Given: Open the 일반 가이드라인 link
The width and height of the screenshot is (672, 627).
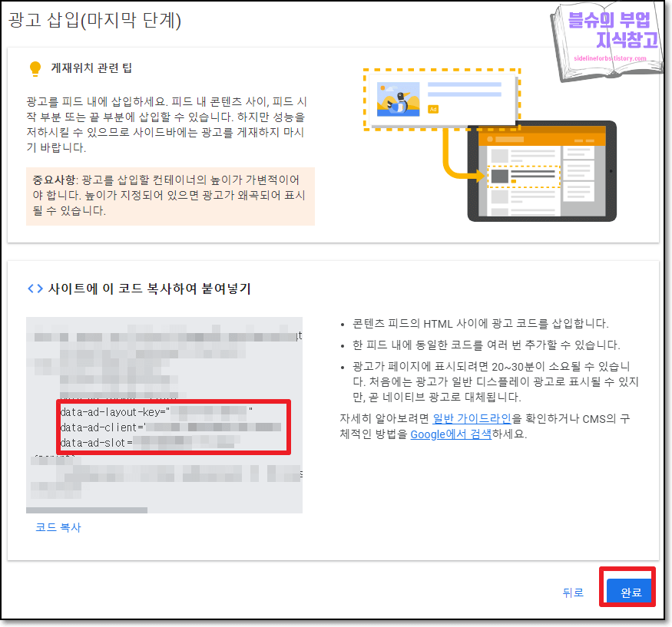Looking at the screenshot, I should click(x=472, y=418).
